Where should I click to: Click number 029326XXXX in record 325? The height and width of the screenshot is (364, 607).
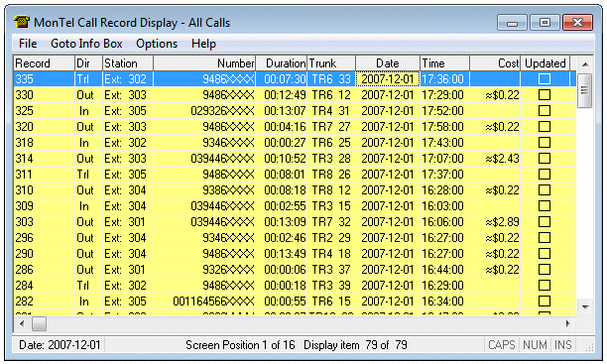point(222,111)
